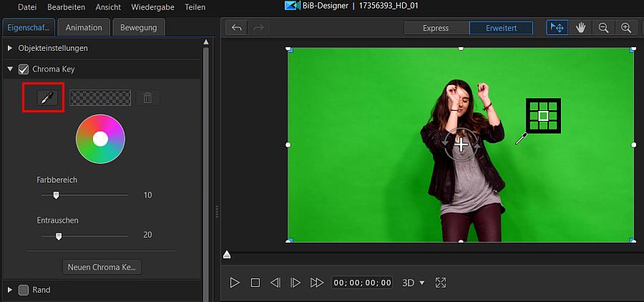The image size is (644, 302).
Task: Open the Bearbeiten menu
Action: point(66,6)
